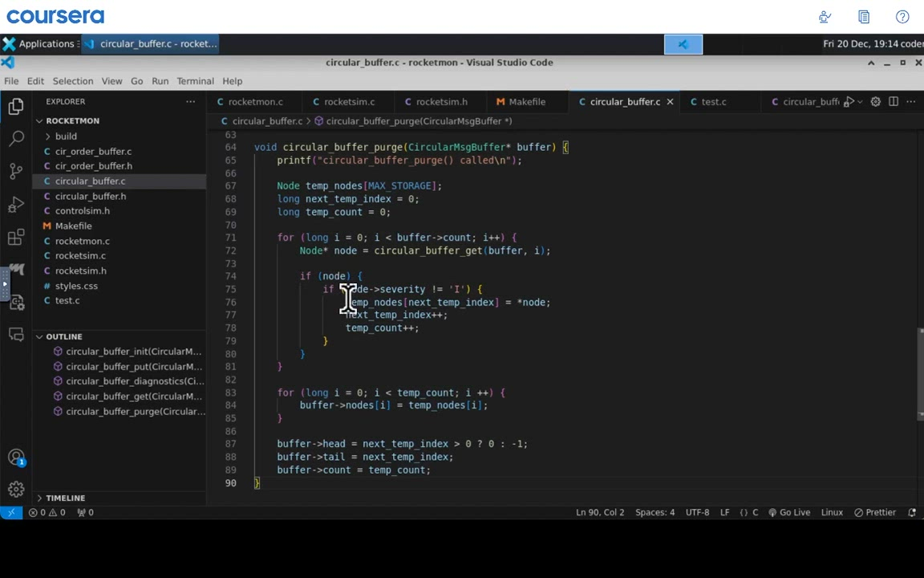Click the Accounts icon with badge
Screen dimensions: 924x578
click(16, 458)
